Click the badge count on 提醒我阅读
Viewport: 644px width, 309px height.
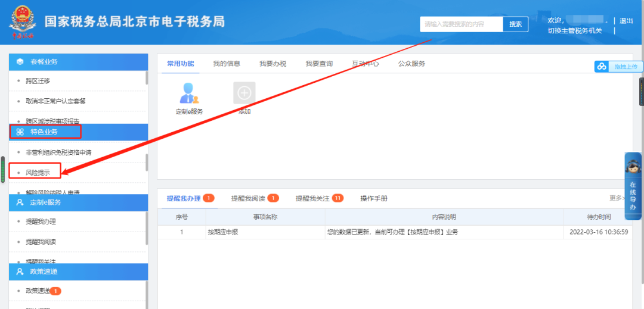click(x=273, y=198)
